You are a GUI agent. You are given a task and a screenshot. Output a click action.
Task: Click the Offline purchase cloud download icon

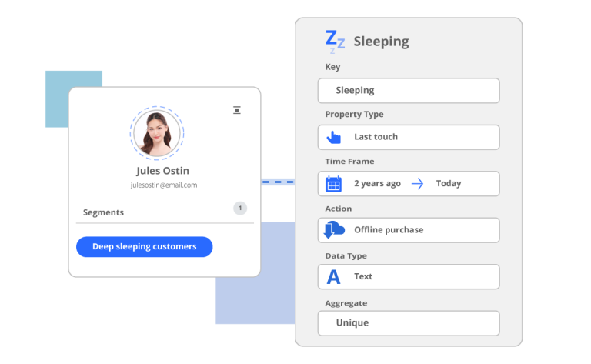[333, 230]
